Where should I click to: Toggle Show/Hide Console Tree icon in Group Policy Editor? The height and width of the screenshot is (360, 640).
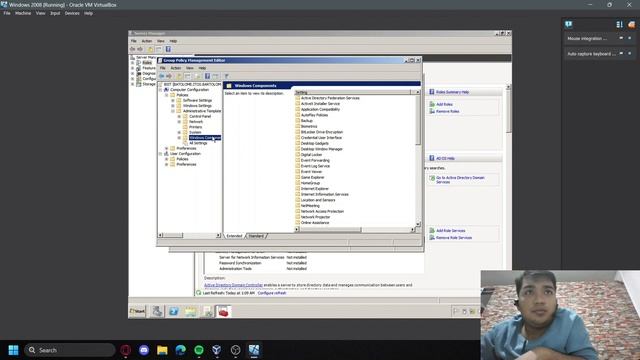pyautogui.click(x=188, y=76)
